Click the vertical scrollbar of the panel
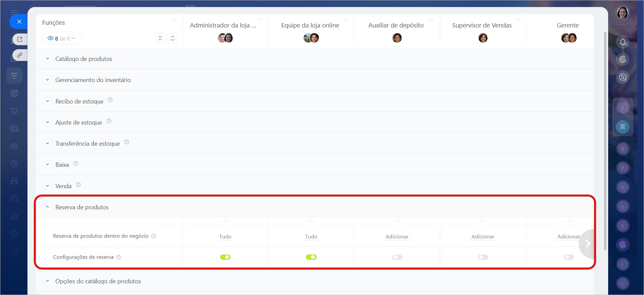The image size is (644, 295). (605, 141)
